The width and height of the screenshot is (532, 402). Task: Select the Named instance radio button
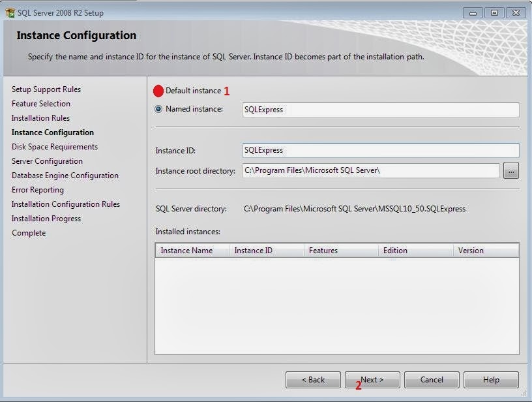(x=158, y=109)
